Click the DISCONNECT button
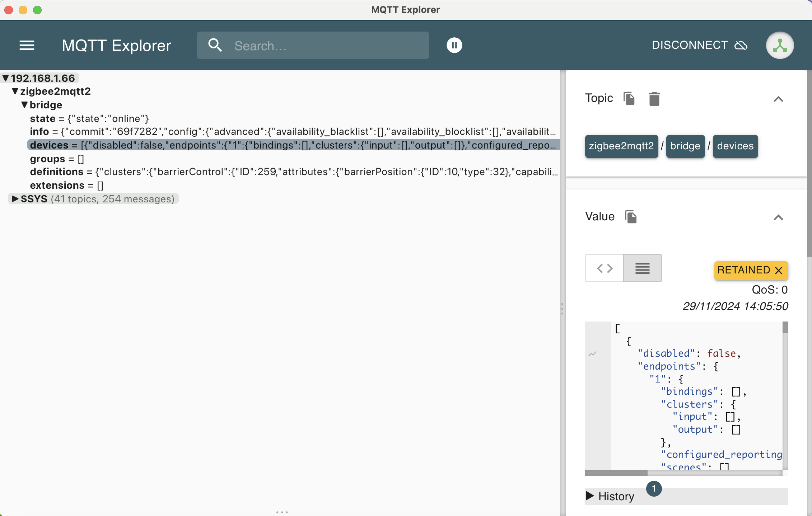The width and height of the screenshot is (812, 516). (x=690, y=45)
